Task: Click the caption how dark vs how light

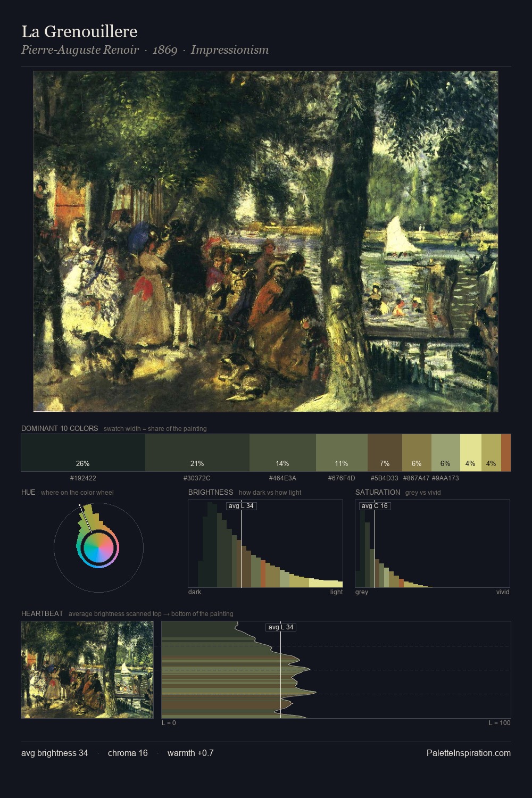Action: [x=270, y=493]
